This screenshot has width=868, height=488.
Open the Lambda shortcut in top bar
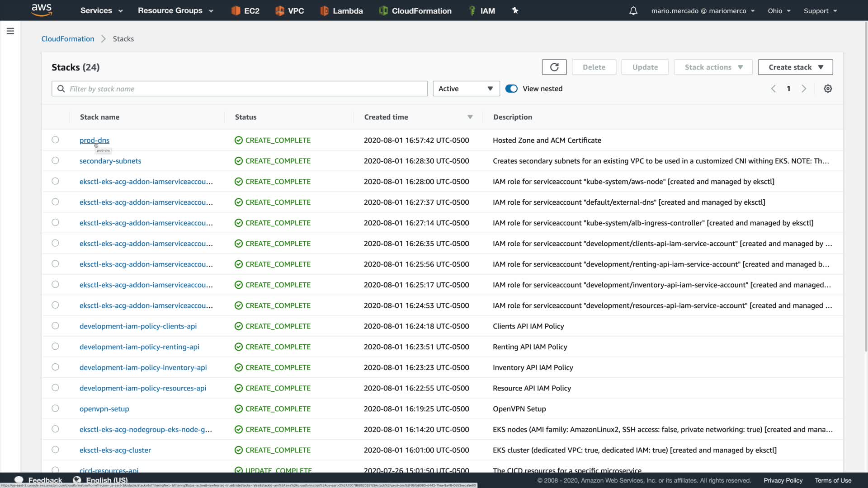coord(341,11)
